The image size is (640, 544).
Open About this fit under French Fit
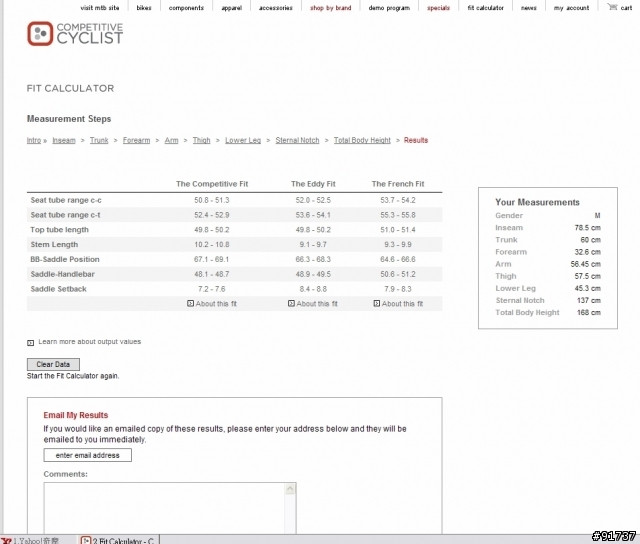coord(398,304)
